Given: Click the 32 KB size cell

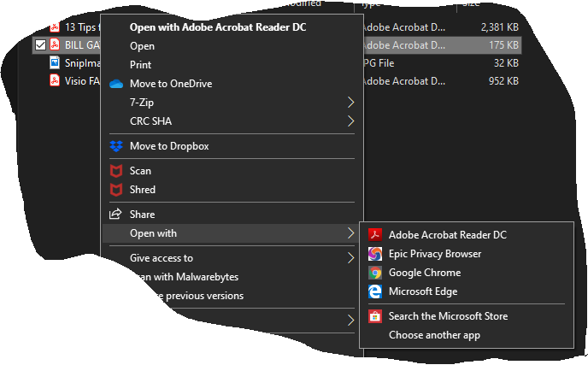Looking at the screenshot, I should click(506, 63).
